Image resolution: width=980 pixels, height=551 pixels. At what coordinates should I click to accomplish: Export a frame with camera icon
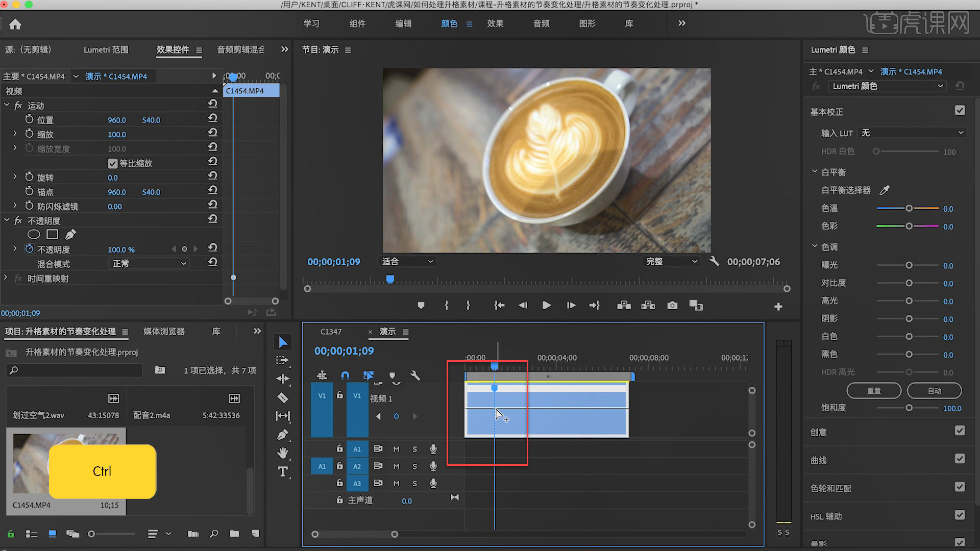click(673, 306)
